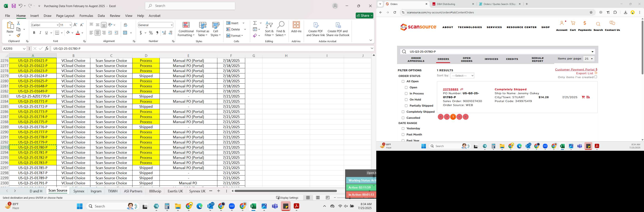Bookmark this page with star icon
The width and height of the screenshot is (644, 212).
(x=591, y=12)
